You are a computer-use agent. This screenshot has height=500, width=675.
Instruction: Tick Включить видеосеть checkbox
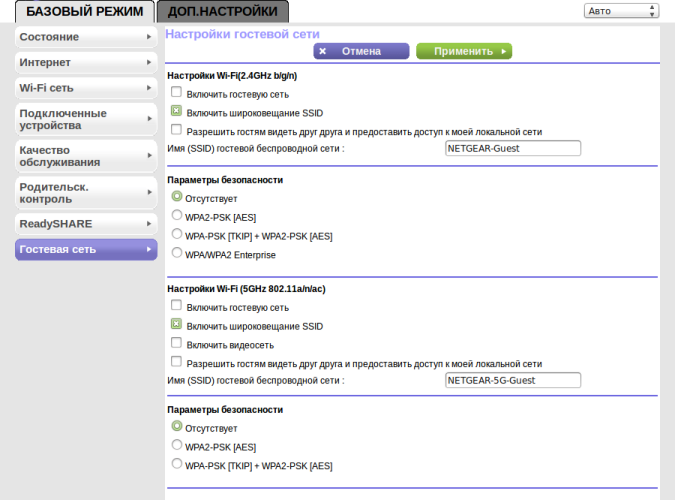(176, 342)
